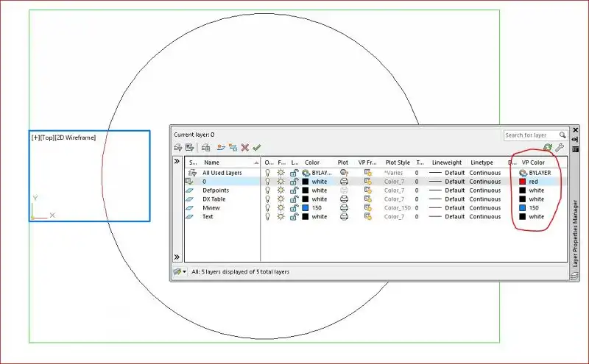The width and height of the screenshot is (589, 364).
Task: Toggle plot for DX Table layer
Action: 344,199
